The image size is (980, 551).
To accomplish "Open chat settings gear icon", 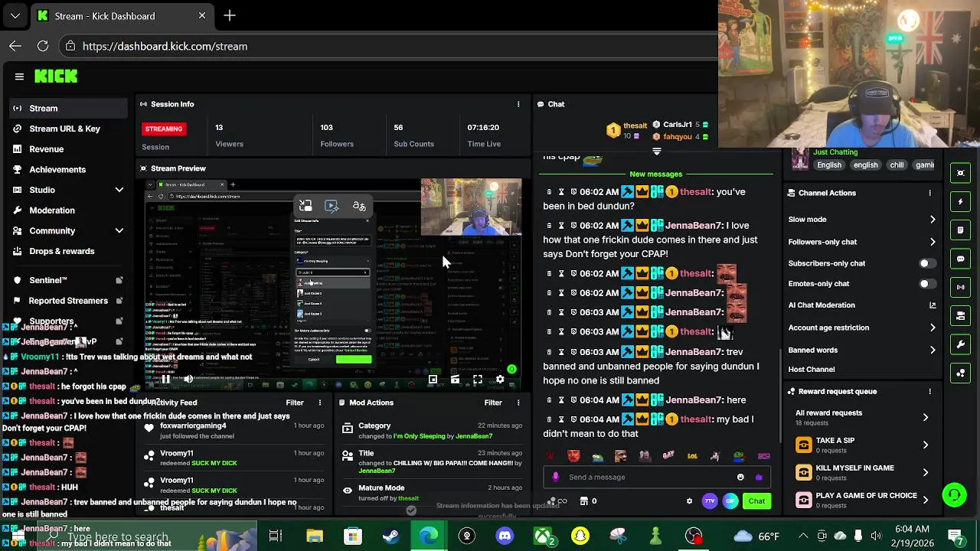I will point(689,501).
